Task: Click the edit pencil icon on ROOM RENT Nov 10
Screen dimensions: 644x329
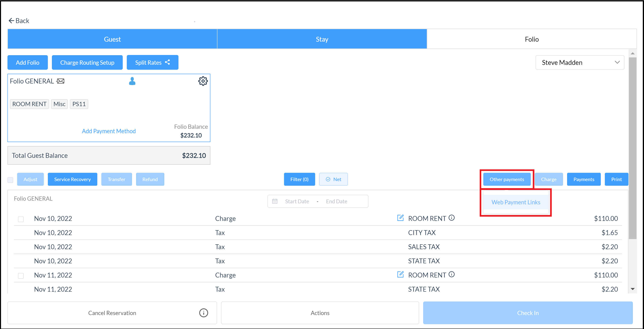Action: [x=401, y=218]
